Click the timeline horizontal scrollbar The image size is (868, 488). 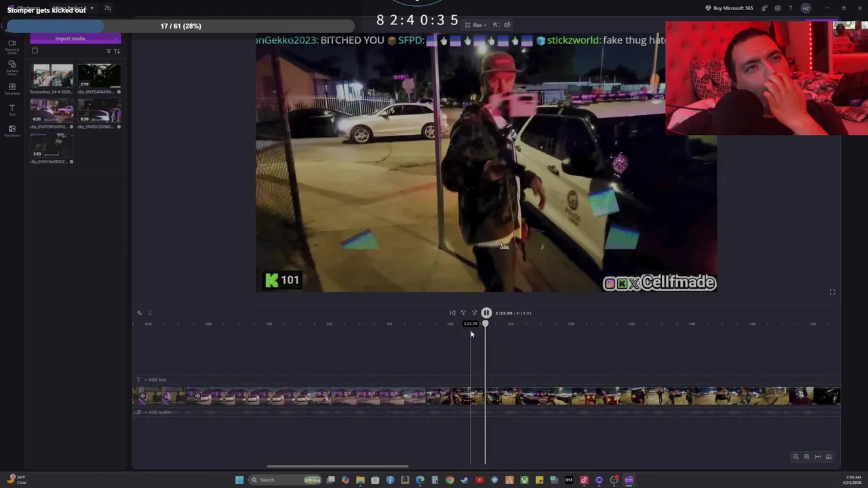click(338, 466)
